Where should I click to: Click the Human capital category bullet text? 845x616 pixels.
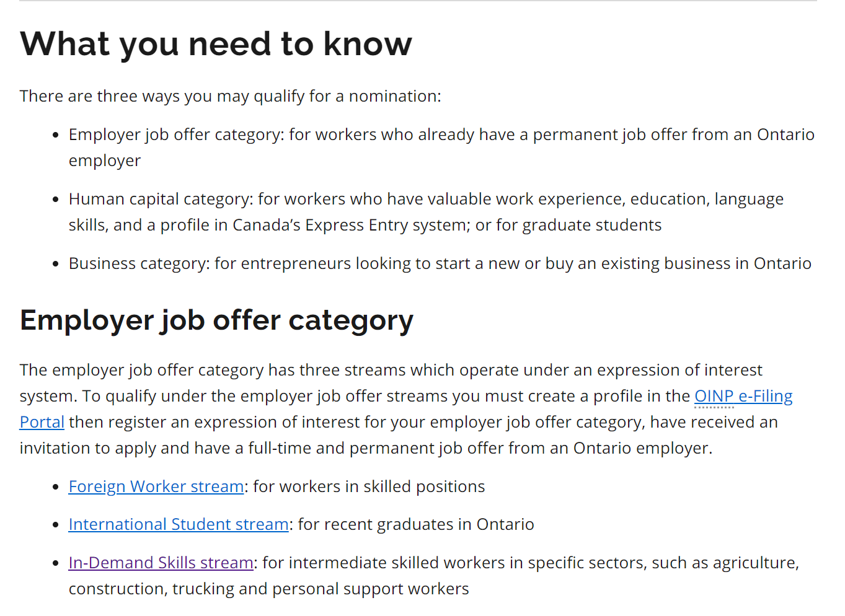(x=426, y=212)
